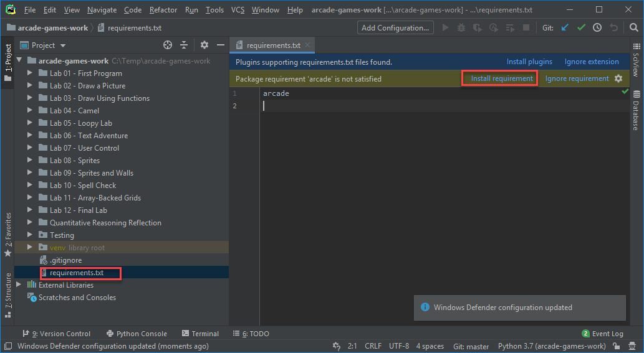Open the Terminal tool window
Image resolution: width=644 pixels, height=353 pixels.
(x=200, y=333)
